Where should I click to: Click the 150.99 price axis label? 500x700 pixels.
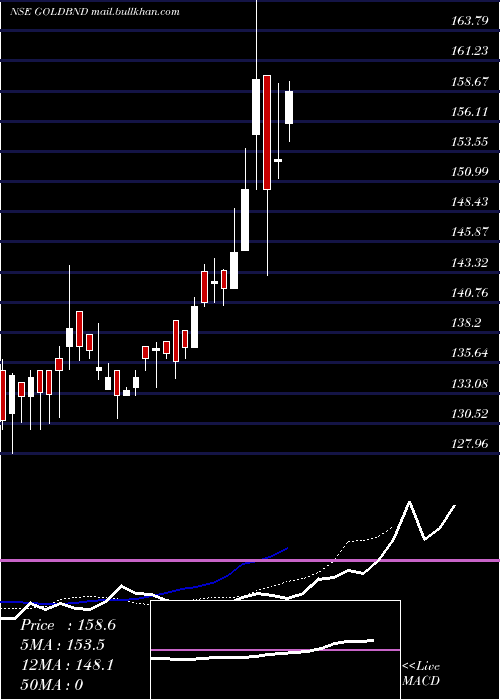pos(469,172)
